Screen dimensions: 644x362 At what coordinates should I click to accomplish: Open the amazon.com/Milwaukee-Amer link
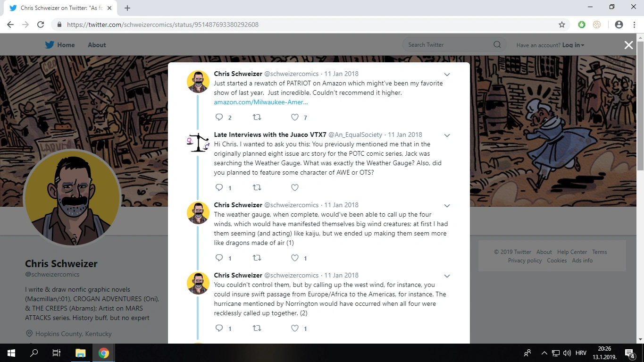click(x=260, y=102)
